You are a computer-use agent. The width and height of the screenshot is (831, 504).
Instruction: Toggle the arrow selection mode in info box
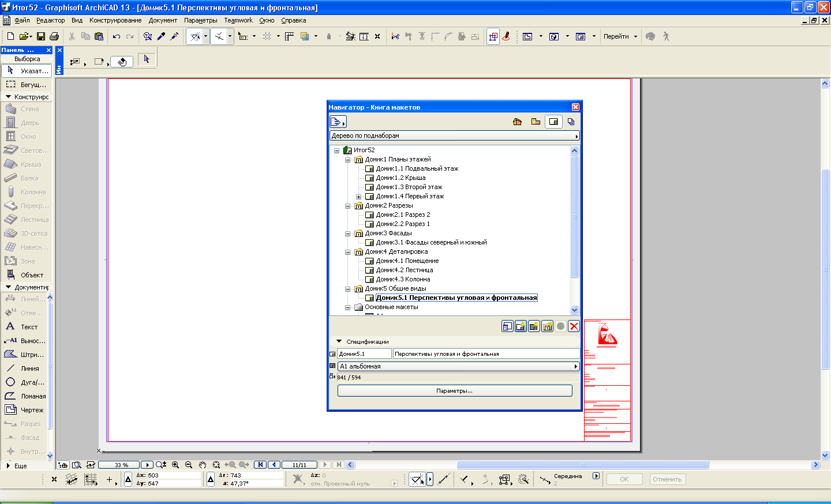[x=147, y=59]
